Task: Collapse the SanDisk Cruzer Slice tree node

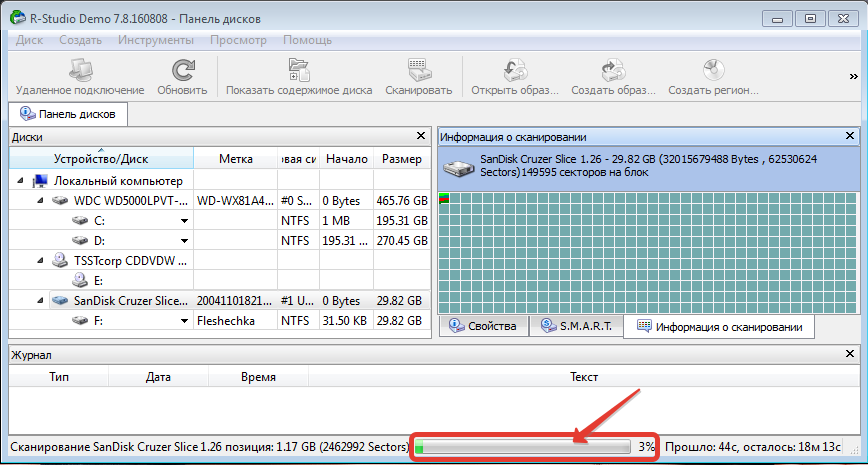Action: (40, 301)
